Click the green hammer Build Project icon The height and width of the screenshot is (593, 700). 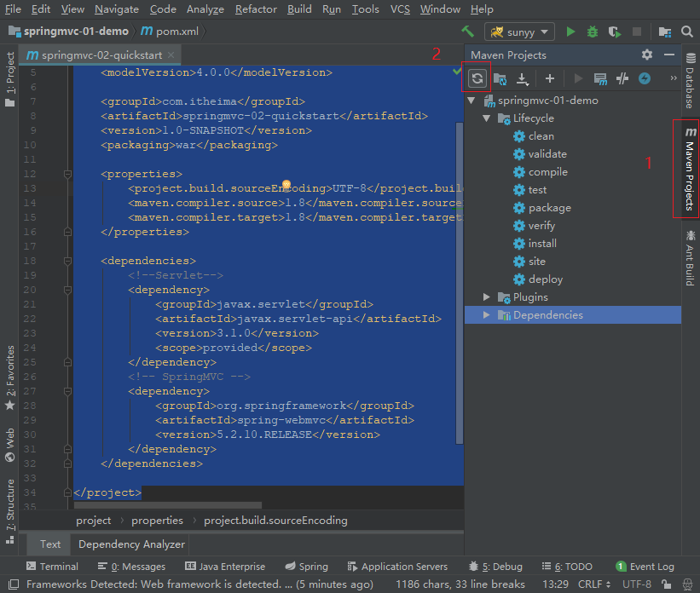467,32
